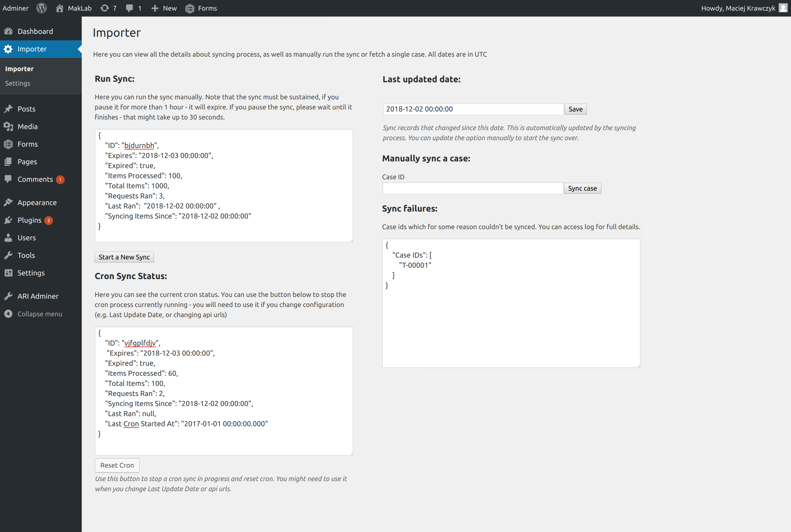Click the "Items Processed": 100 line
The image size is (791, 532).
144,176
